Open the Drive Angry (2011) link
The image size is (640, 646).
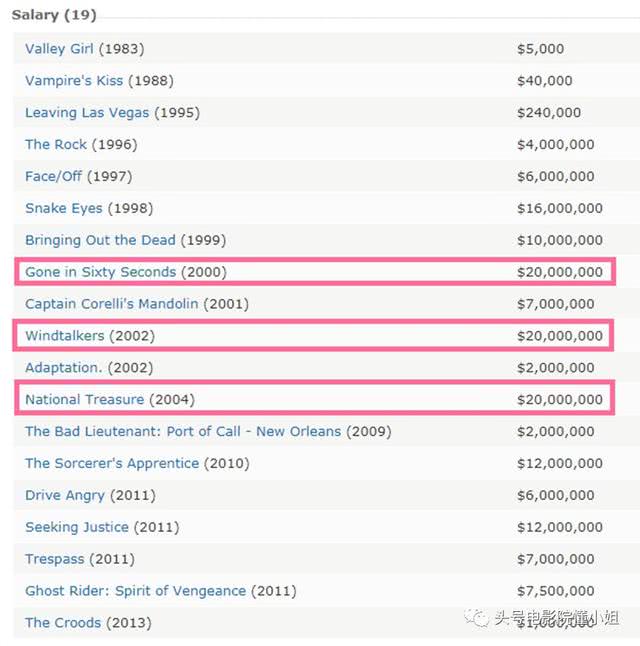pyautogui.click(x=65, y=496)
